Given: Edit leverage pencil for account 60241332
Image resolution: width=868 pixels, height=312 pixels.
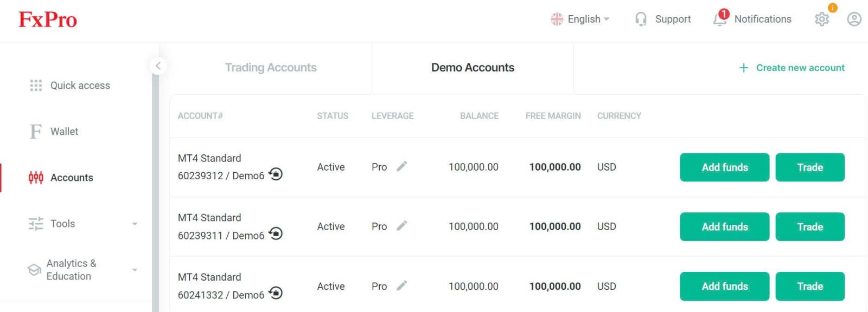Looking at the screenshot, I should pos(401,285).
